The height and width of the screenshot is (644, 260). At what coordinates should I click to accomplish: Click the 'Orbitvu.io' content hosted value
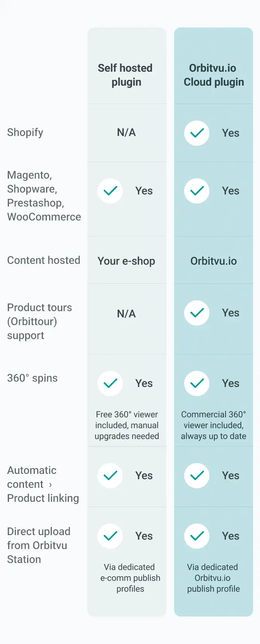tap(214, 261)
